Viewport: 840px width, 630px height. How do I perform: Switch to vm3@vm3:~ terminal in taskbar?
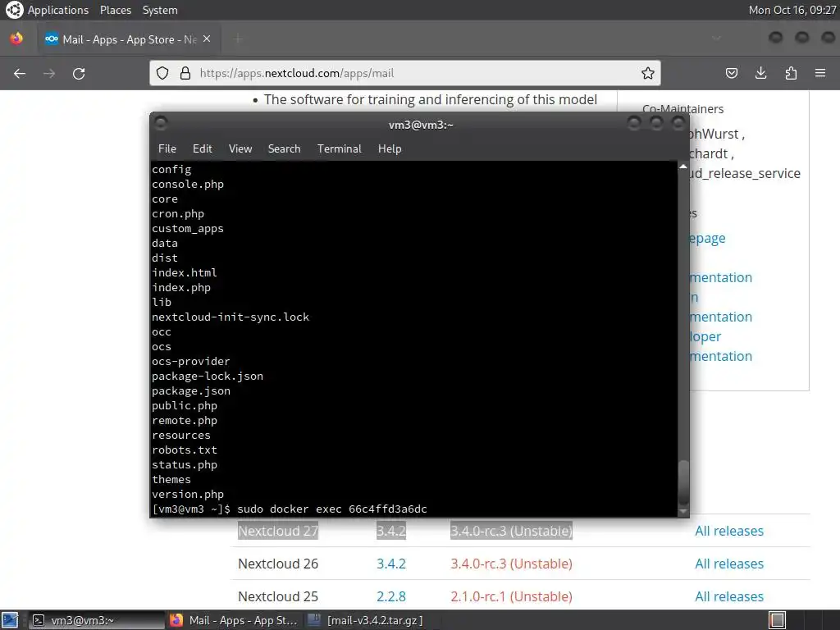coord(97,620)
